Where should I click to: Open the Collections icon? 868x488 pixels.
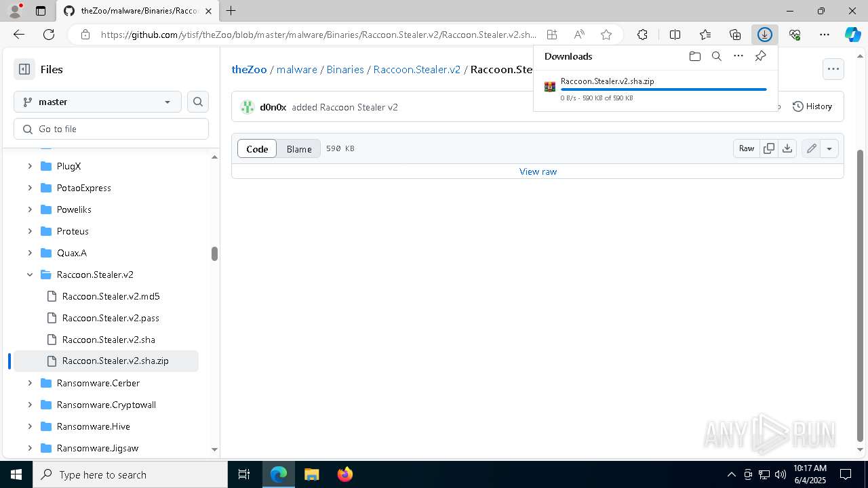(735, 35)
